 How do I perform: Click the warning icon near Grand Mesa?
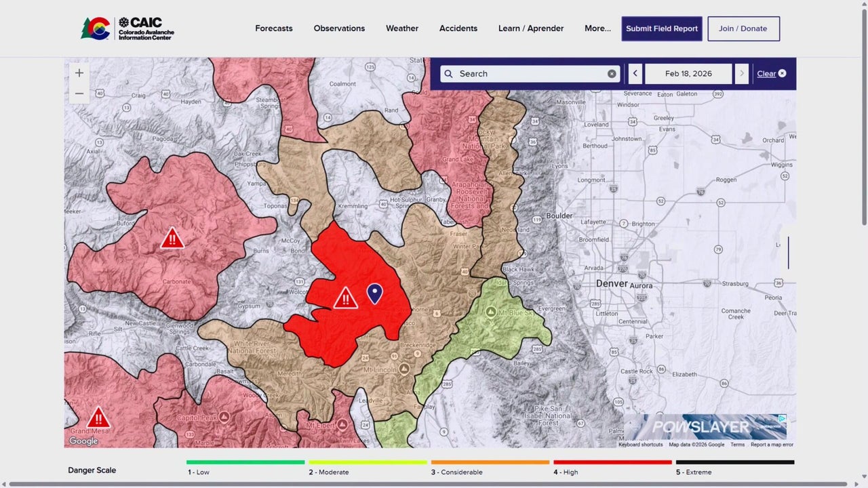coord(99,417)
